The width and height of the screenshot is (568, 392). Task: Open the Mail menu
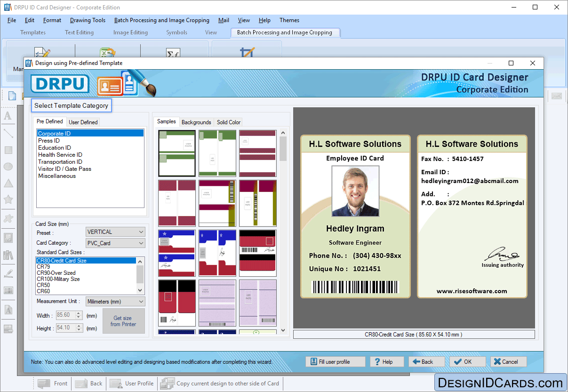(224, 20)
